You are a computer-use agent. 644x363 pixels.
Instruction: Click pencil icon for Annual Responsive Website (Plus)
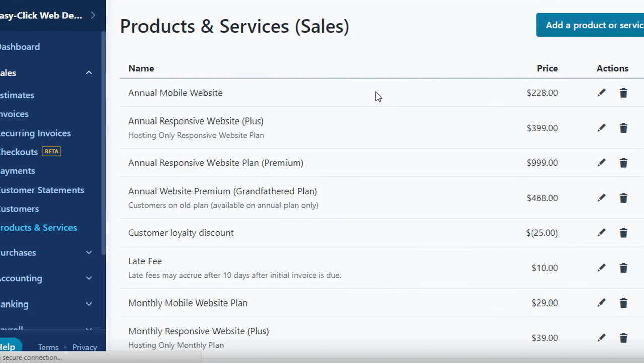click(601, 128)
